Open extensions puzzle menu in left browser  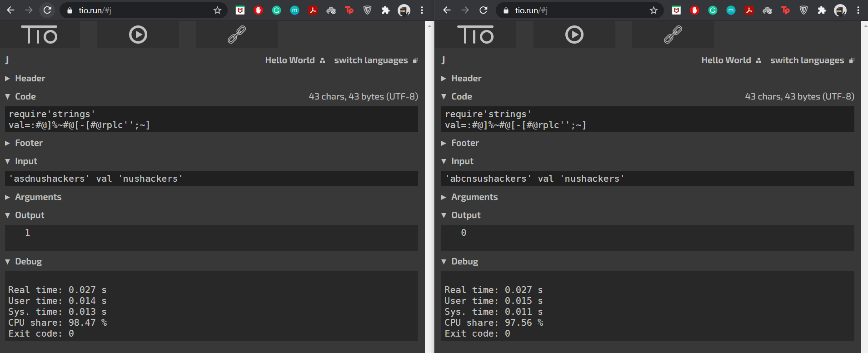coord(385,10)
